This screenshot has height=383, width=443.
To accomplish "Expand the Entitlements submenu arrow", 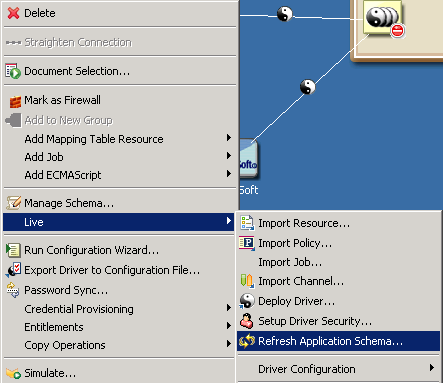I will point(229,326).
